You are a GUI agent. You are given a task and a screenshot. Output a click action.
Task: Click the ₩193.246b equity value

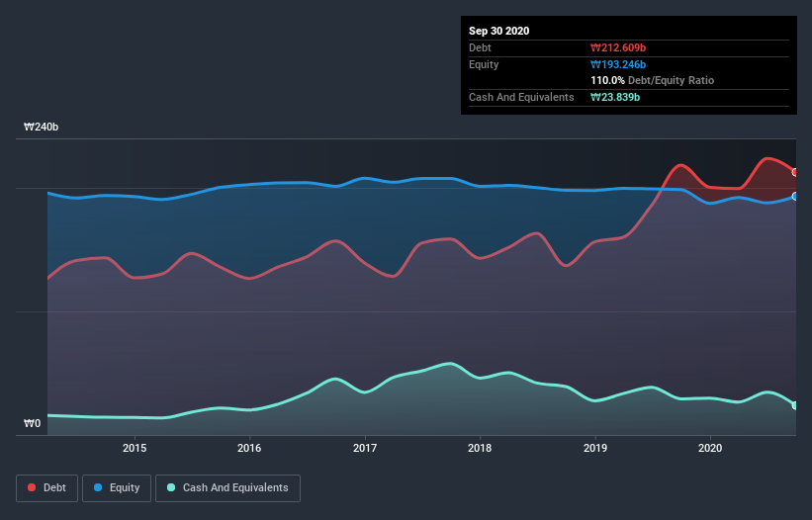pos(618,64)
